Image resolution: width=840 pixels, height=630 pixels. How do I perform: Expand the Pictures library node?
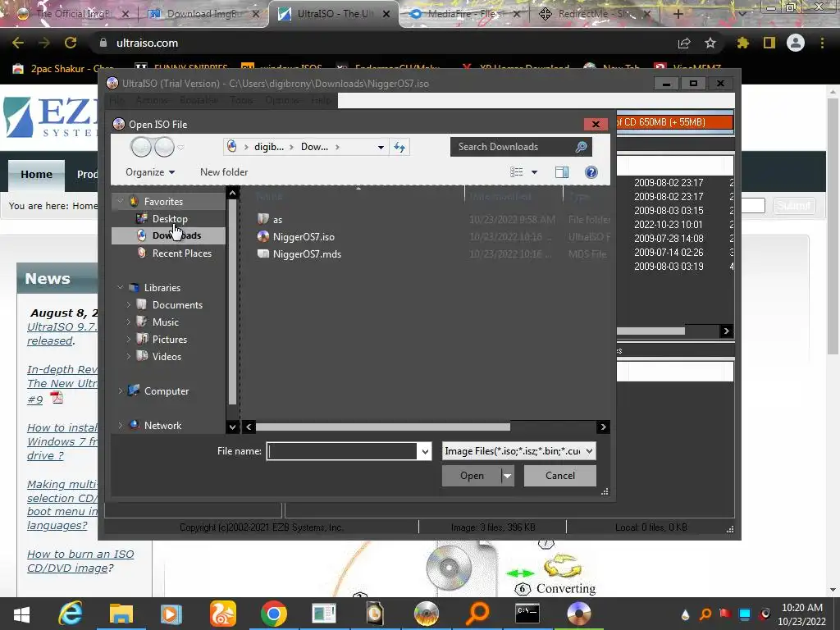coord(129,339)
